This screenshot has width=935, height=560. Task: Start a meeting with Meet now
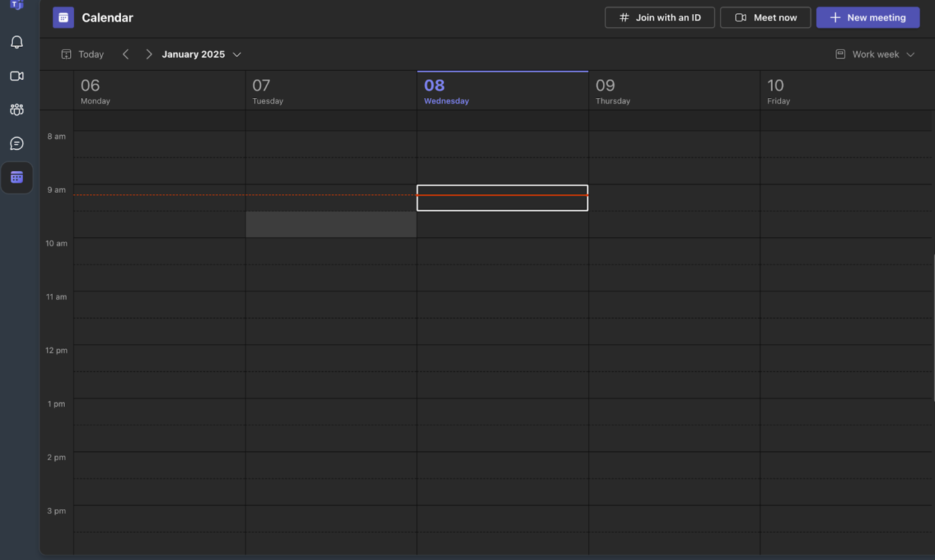pyautogui.click(x=765, y=18)
